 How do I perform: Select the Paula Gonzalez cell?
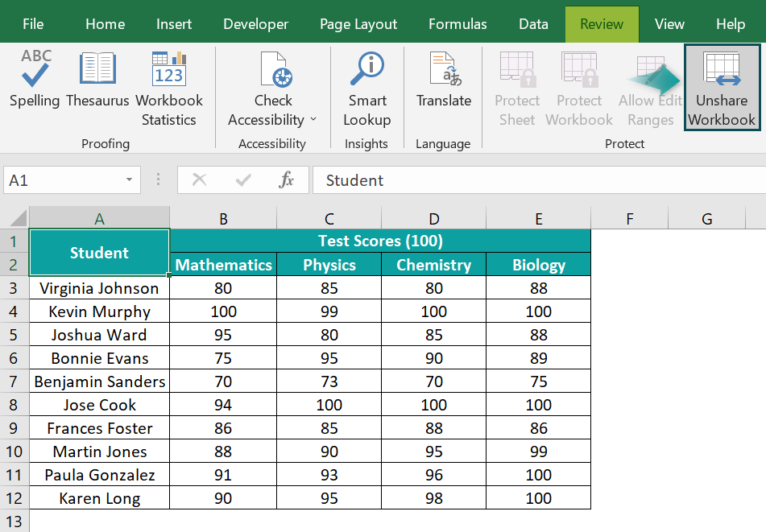click(99, 474)
